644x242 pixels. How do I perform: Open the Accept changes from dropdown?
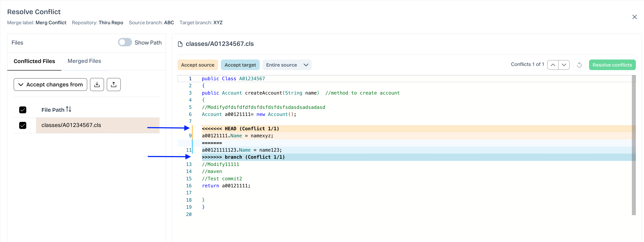tap(50, 84)
